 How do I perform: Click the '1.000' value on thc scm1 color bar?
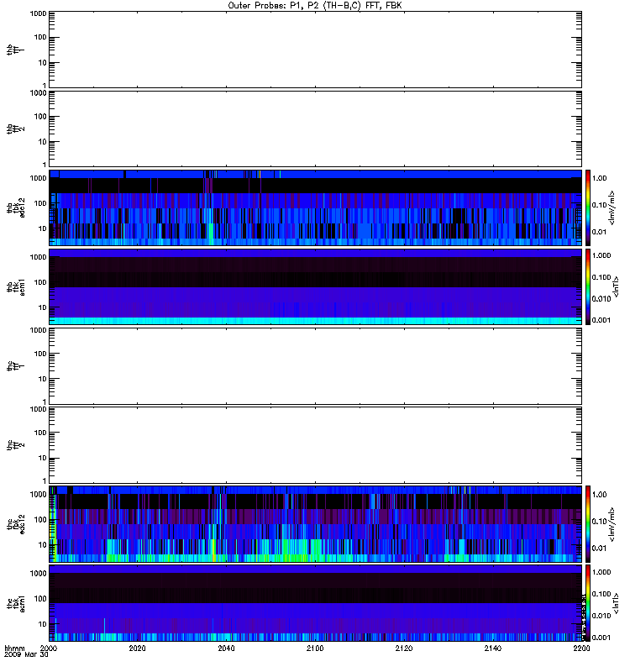[601, 572]
